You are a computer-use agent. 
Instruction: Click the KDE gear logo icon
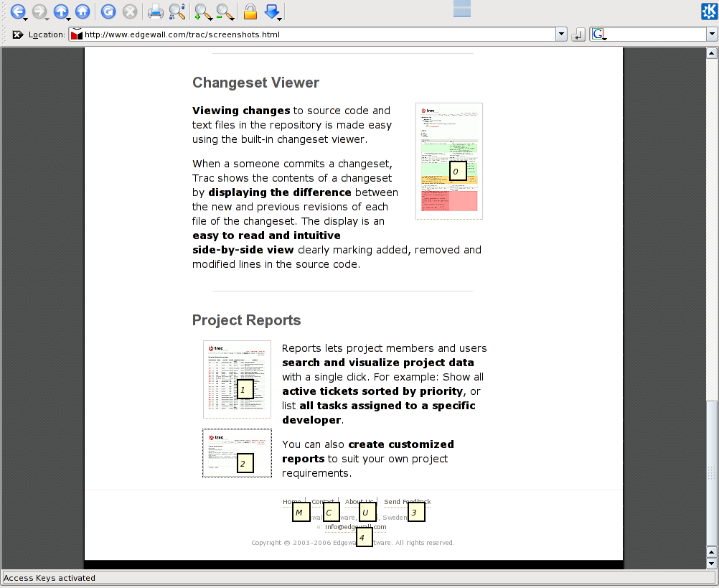(710, 11)
